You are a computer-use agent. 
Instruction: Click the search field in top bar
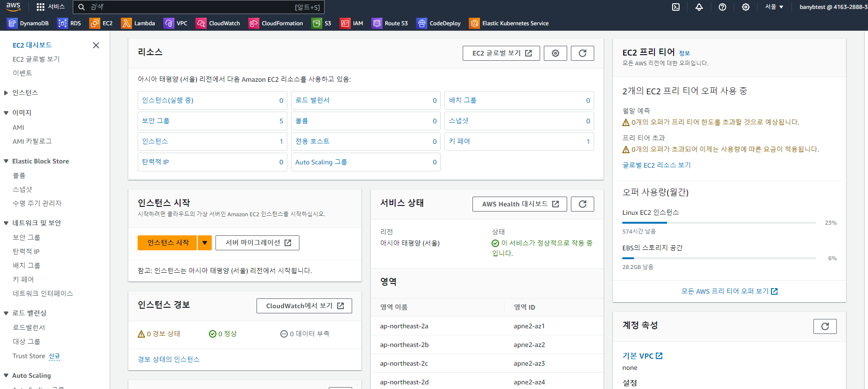click(198, 7)
